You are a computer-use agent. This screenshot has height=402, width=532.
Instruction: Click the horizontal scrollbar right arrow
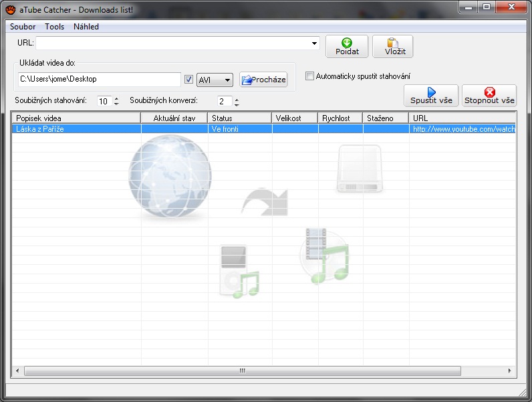509,371
